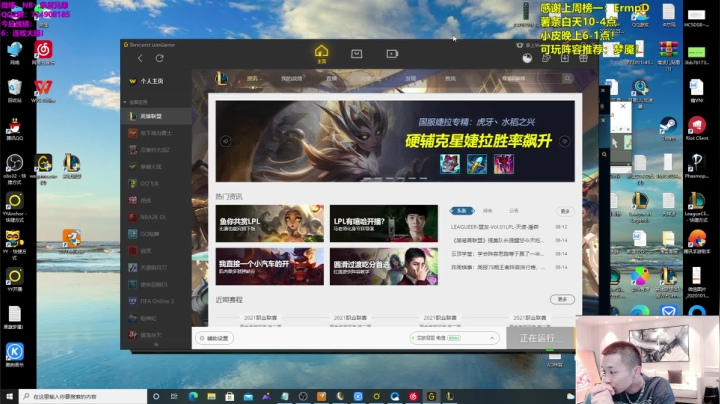Open the WeGame gift box icon
720x404 pixels.
coord(583,58)
